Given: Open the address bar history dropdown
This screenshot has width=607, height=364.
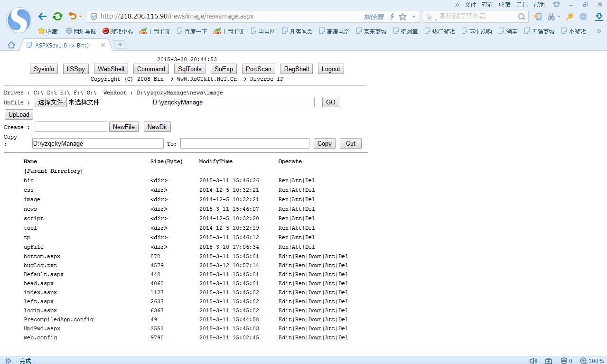Looking at the screenshot, I should [414, 17].
